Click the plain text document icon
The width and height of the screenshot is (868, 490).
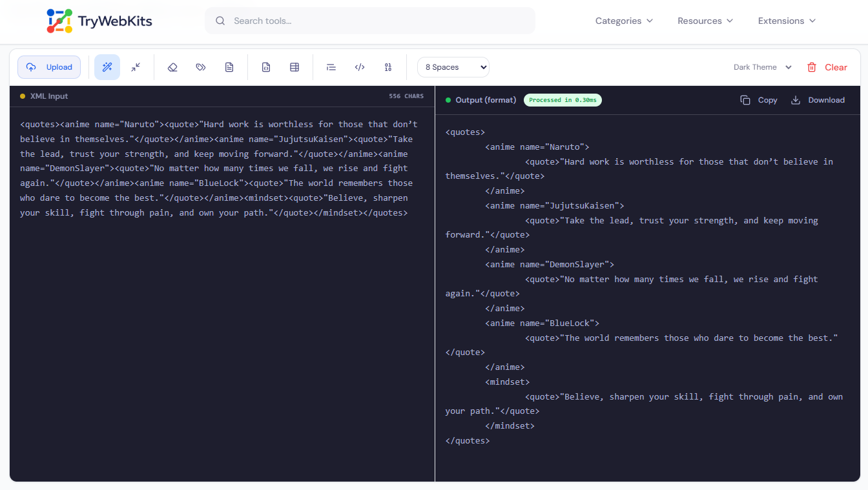pos(229,66)
